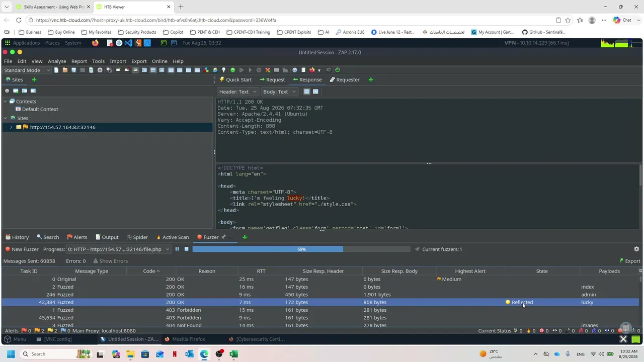The width and height of the screenshot is (644, 362).
Task: Open the Firefox dropdown arrow in ZAP toolbar
Action: 319,70
